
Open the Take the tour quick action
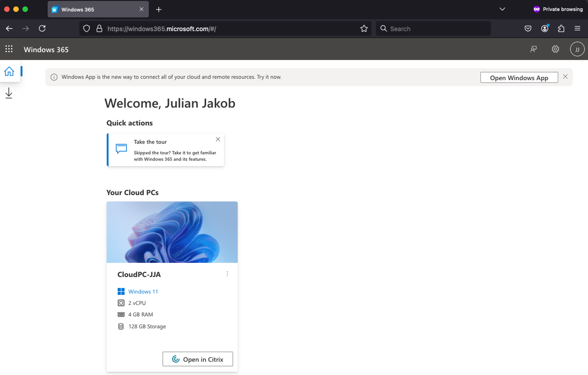click(x=165, y=150)
